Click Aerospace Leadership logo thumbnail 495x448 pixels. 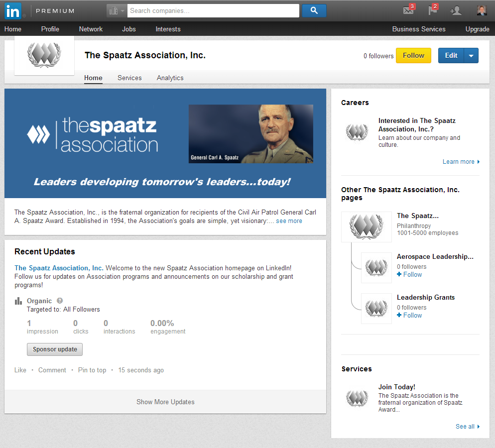376,267
